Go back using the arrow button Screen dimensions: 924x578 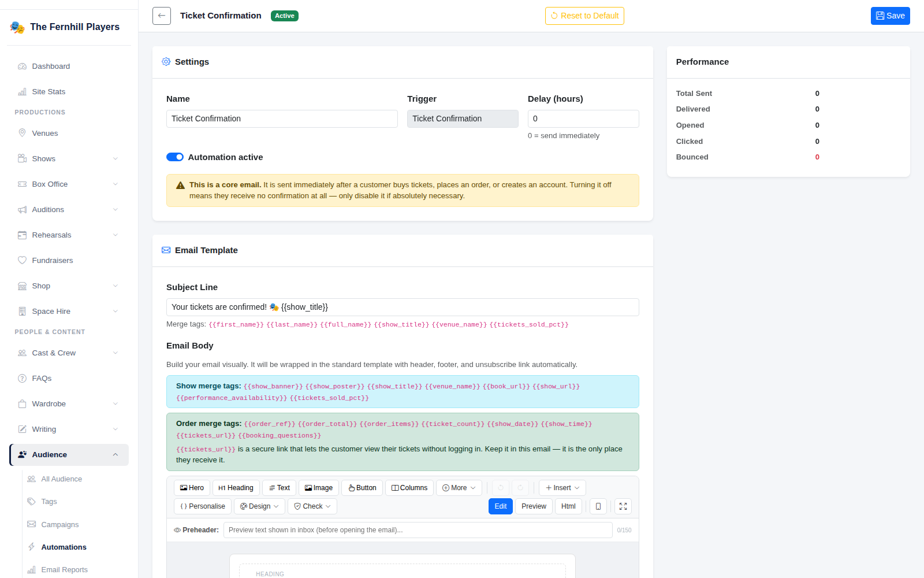coord(162,16)
